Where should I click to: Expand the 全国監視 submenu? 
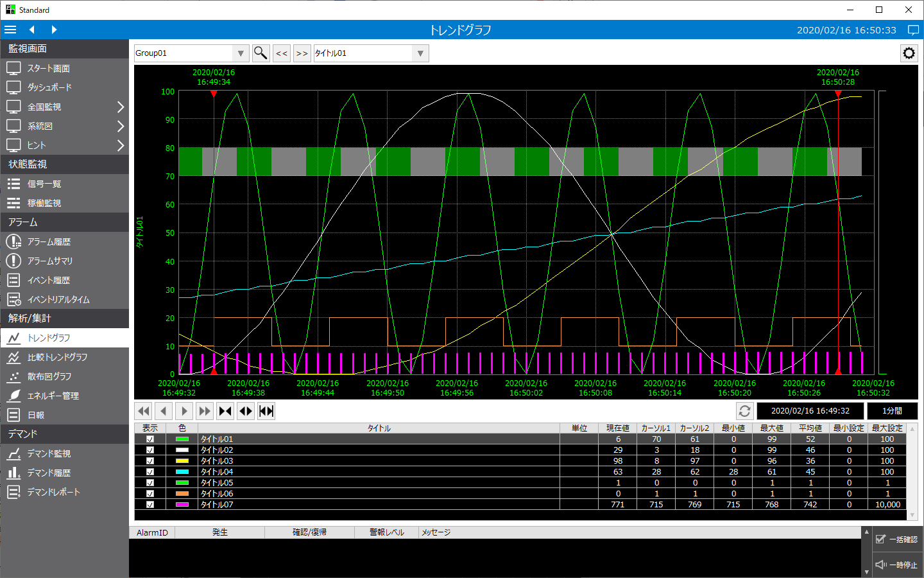pyautogui.click(x=120, y=107)
